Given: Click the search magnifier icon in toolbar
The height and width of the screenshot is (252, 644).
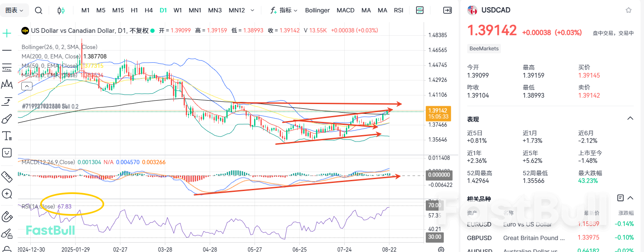Looking at the screenshot, I should pos(38,10).
